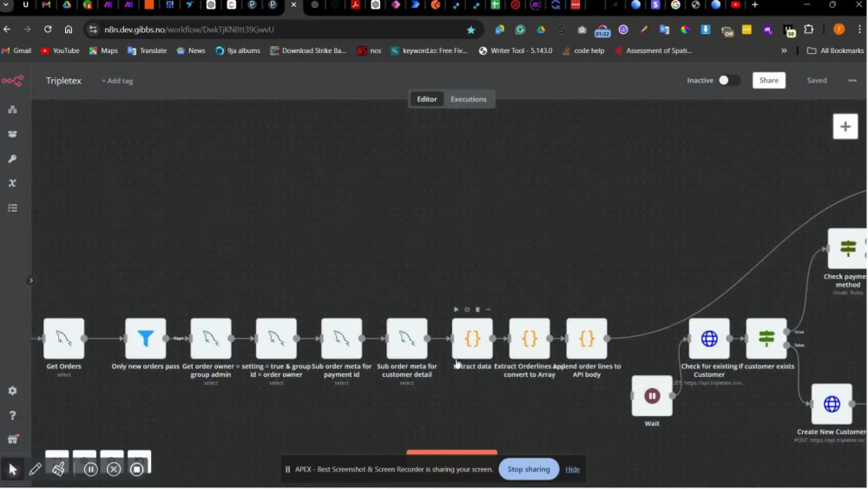The height and width of the screenshot is (489, 868).
Task: Select the recorder cursor pointer tool
Action: (13, 470)
